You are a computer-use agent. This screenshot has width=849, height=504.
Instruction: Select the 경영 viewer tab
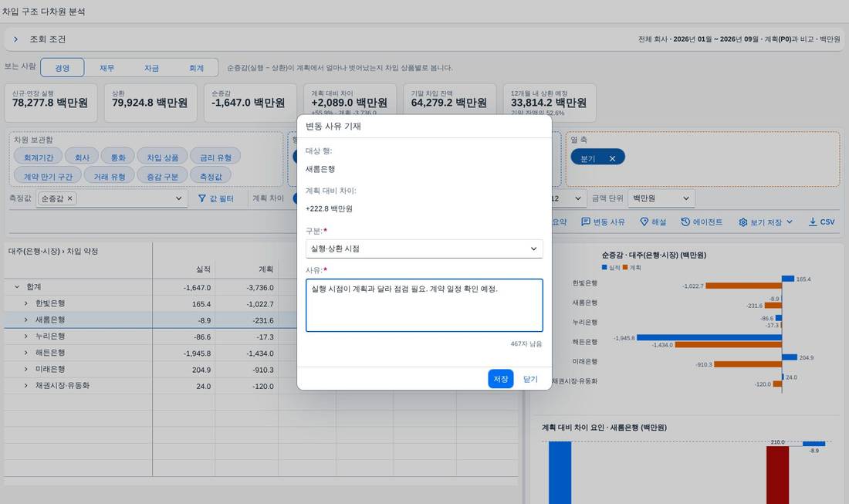pyautogui.click(x=63, y=68)
